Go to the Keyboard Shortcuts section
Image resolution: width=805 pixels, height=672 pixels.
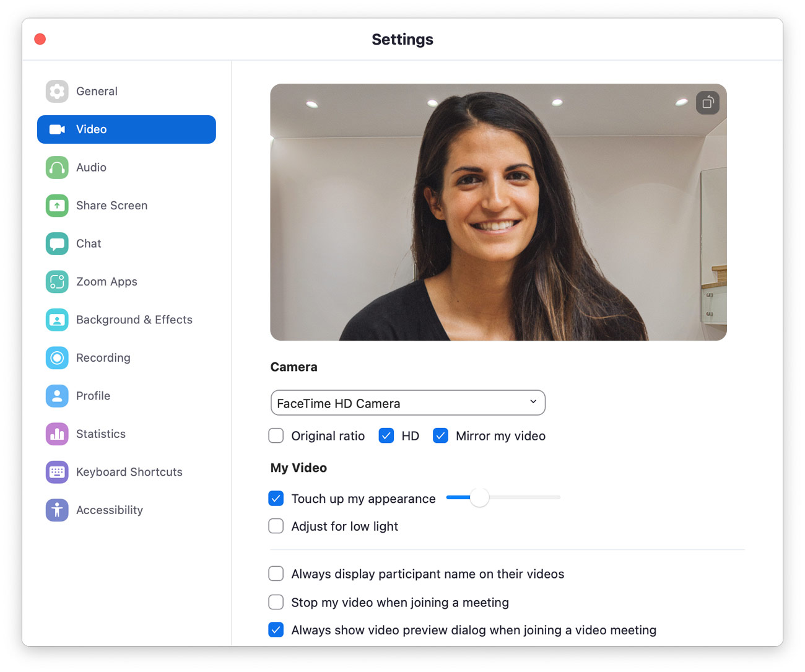click(x=57, y=472)
